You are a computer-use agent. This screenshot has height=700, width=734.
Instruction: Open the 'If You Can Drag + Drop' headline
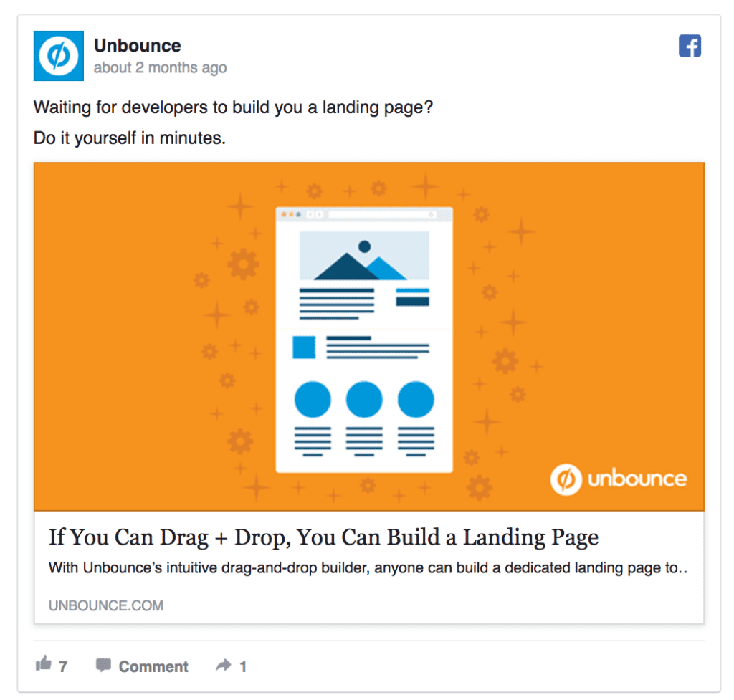[x=323, y=537]
